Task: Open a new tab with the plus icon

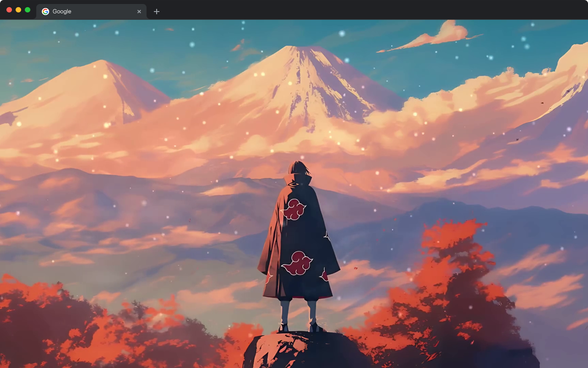Action: coord(157,11)
